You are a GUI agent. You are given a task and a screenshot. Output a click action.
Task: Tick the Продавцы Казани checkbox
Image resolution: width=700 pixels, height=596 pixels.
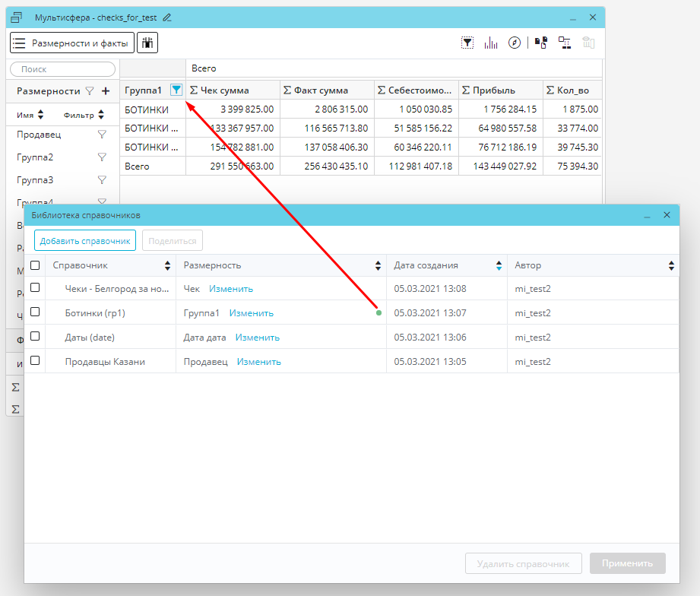click(x=35, y=361)
